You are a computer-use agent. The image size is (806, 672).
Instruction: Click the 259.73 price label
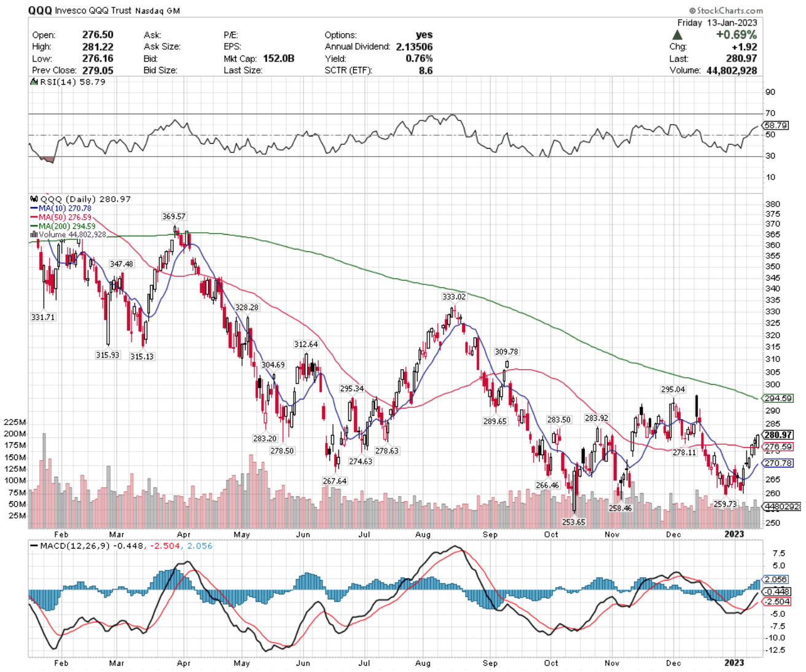pos(725,504)
